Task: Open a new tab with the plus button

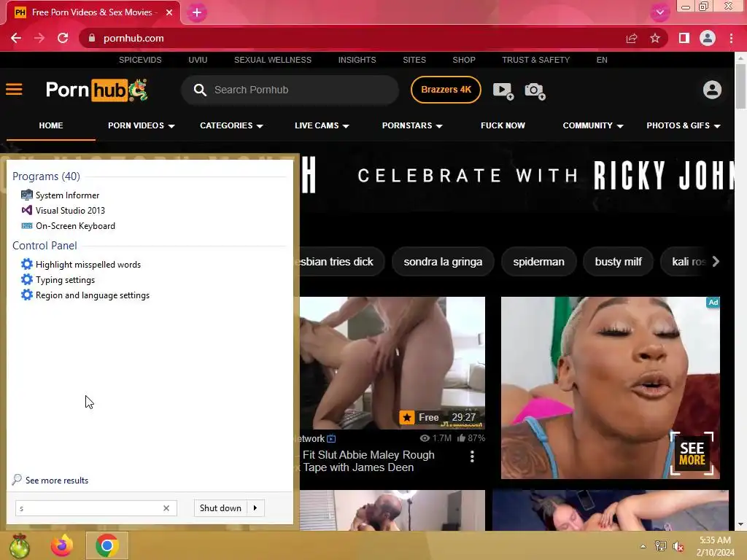Action: [197, 12]
